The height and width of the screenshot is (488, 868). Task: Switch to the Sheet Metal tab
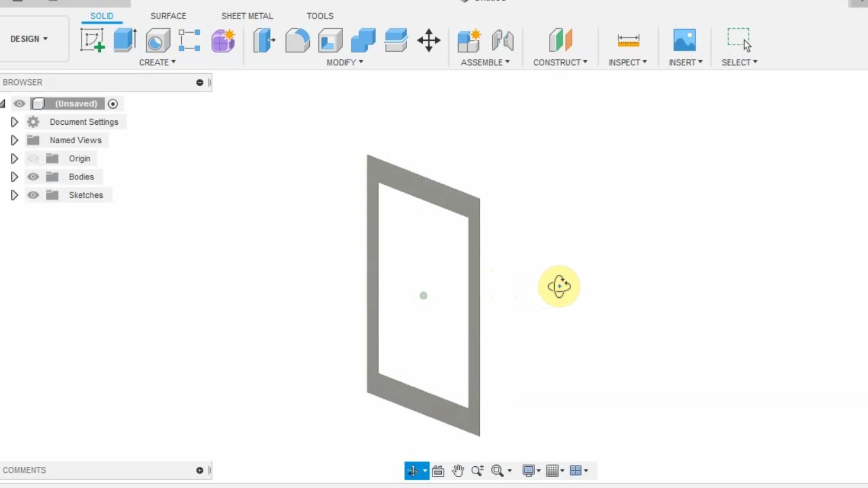tap(247, 16)
